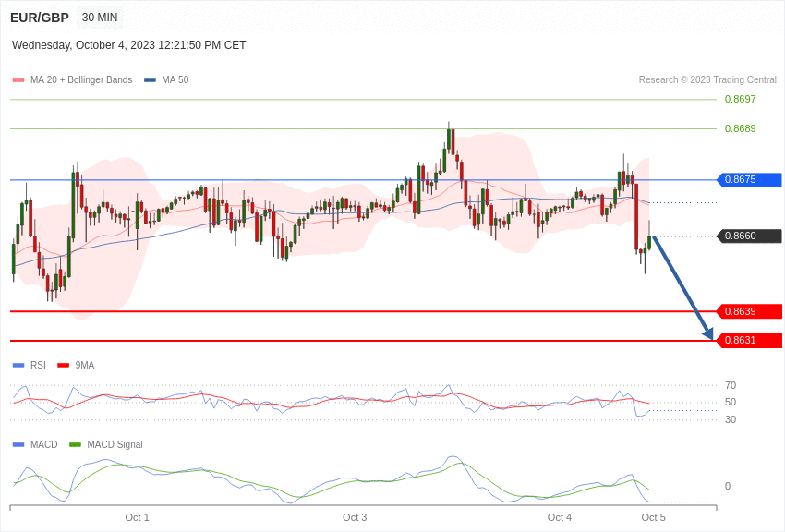Click the 0.8697 resistance level label
Screen dimensions: 785x532
[740, 99]
